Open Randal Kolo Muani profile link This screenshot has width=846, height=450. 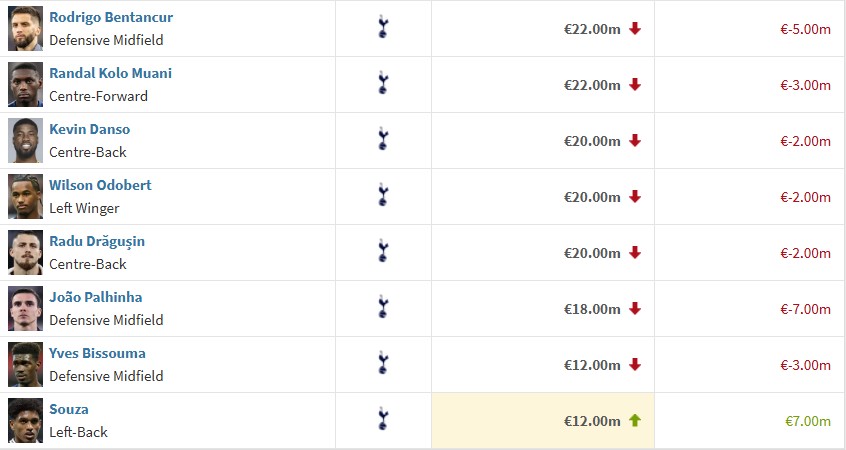[110, 73]
